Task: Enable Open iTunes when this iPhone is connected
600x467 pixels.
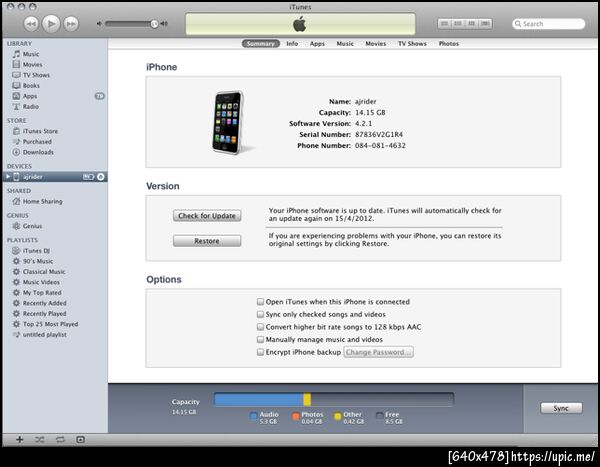Action: [260, 302]
